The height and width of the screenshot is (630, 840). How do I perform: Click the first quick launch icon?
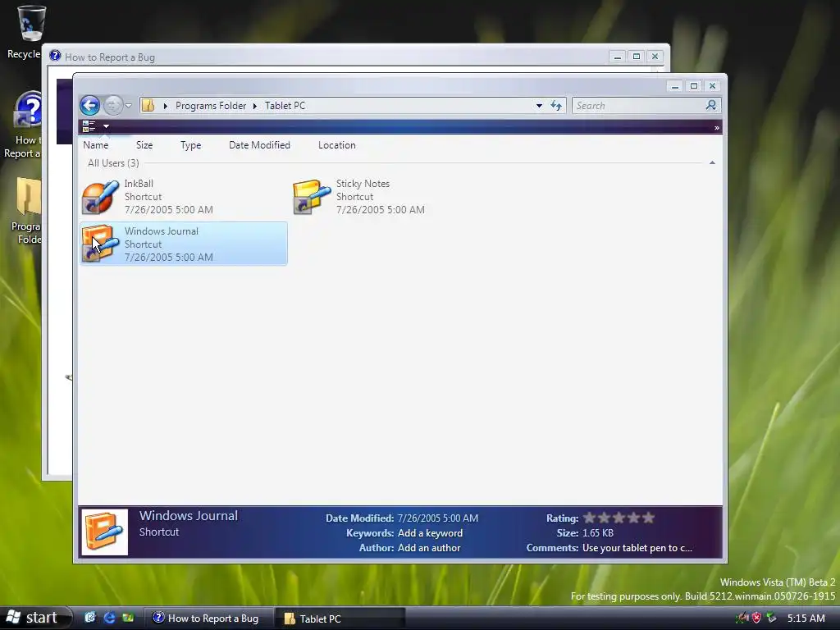coord(90,618)
